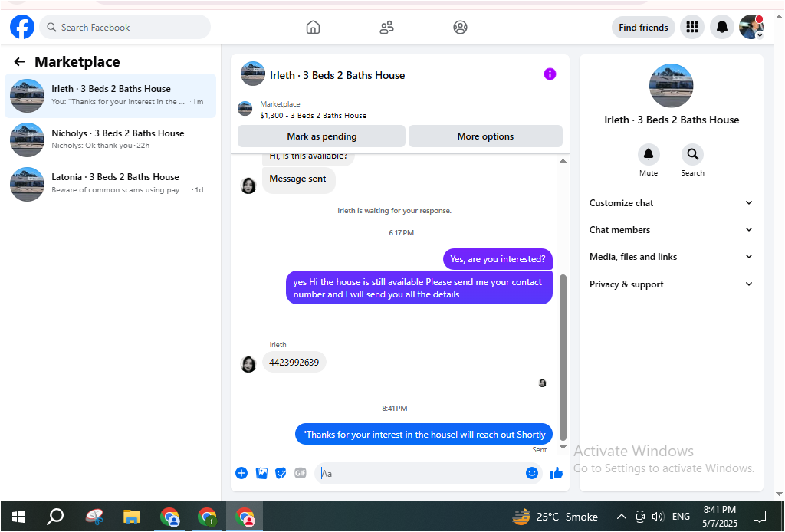Click the Find friends button
The image size is (785, 532).
coord(643,27)
